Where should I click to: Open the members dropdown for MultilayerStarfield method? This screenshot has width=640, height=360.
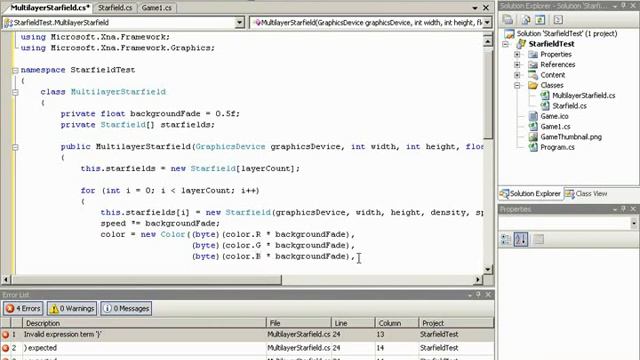tap(487, 22)
